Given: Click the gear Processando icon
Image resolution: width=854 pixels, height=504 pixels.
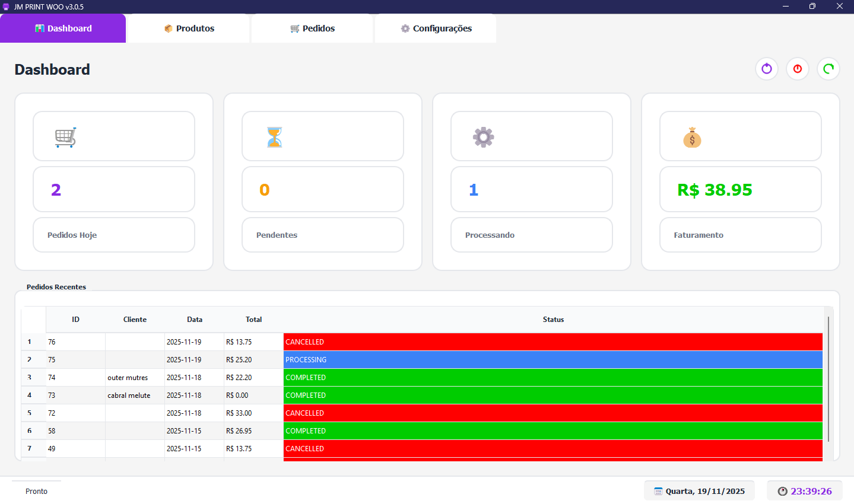Looking at the screenshot, I should coord(483,137).
